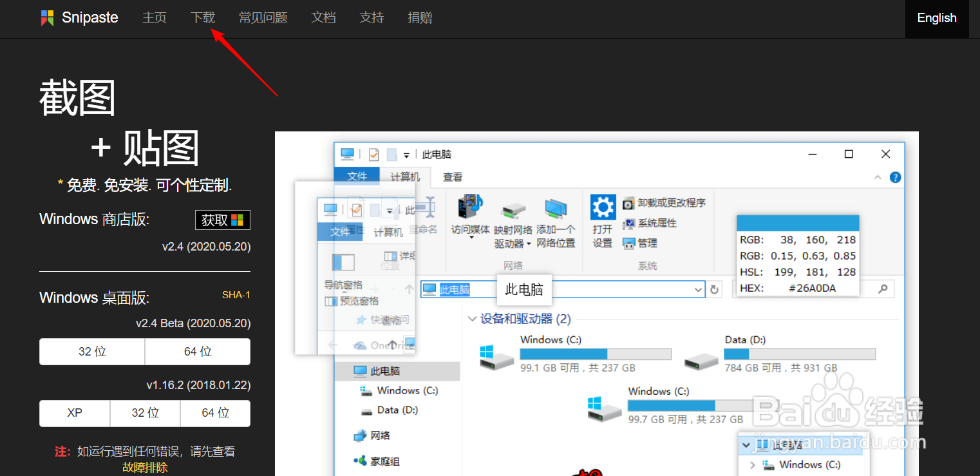Image resolution: width=980 pixels, height=476 pixels.
Task: Select 网络 in the navigation tree
Action: click(x=372, y=435)
